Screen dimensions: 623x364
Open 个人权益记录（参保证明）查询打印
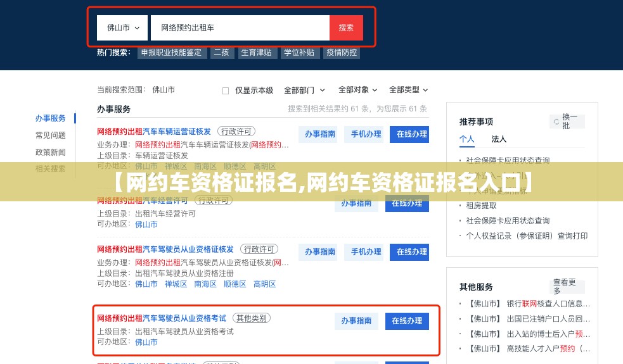coord(527,235)
